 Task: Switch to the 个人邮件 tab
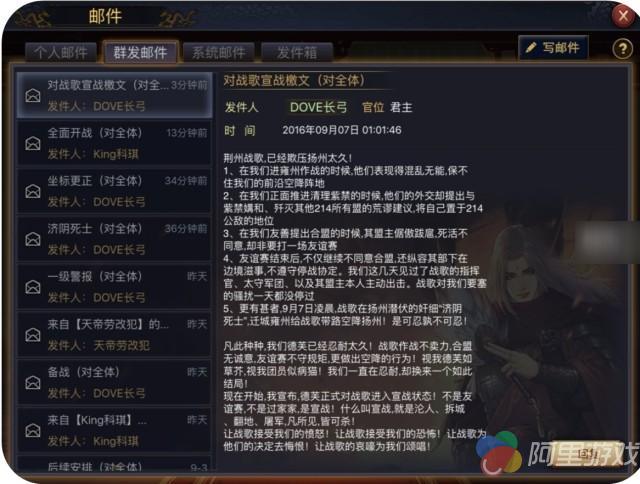61,53
